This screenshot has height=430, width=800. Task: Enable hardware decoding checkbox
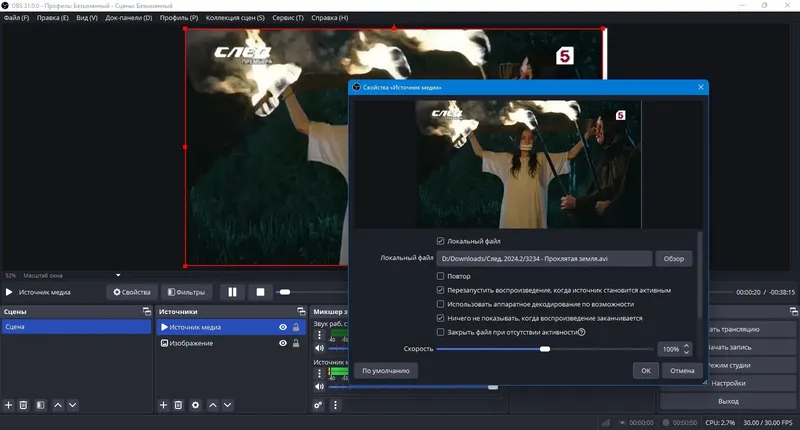pos(440,304)
